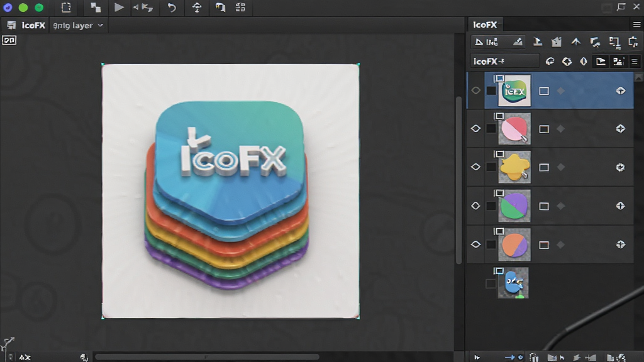Select the dashed rectangle selection tool
644x362 pixels.
[x=66, y=8]
